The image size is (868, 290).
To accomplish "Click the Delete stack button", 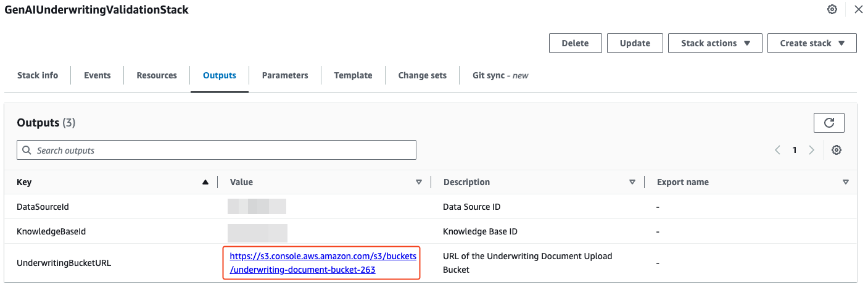I will (575, 43).
